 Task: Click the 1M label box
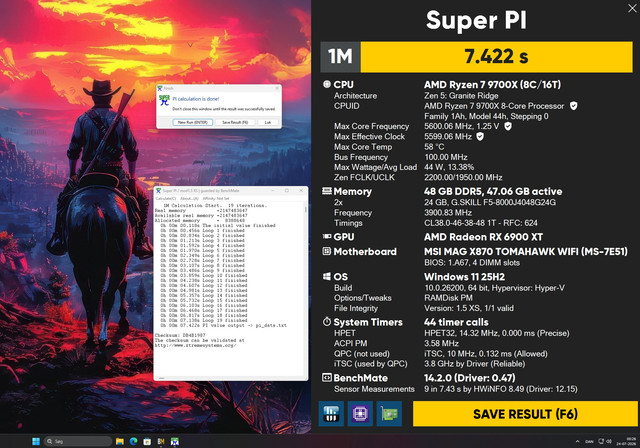[340, 56]
